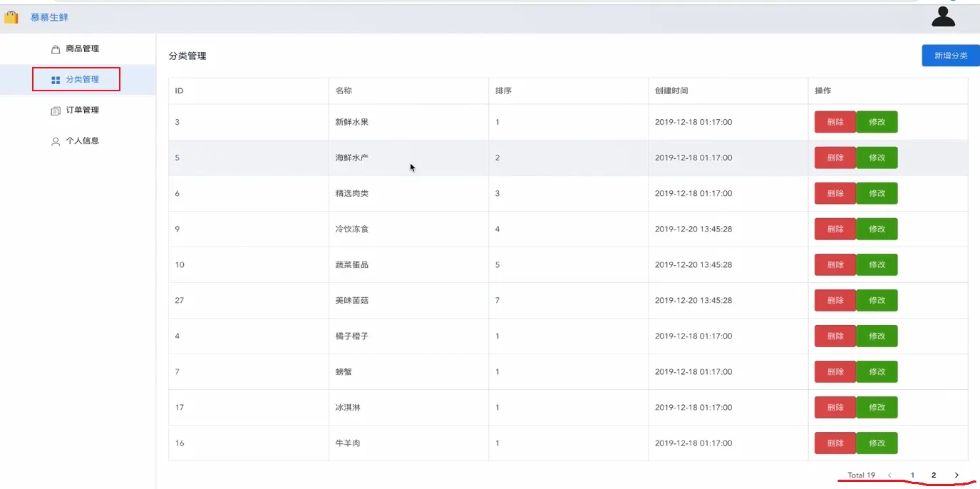Screen dimensions: 980x489
Task: Open the user avatar profile icon
Action: 943,16
